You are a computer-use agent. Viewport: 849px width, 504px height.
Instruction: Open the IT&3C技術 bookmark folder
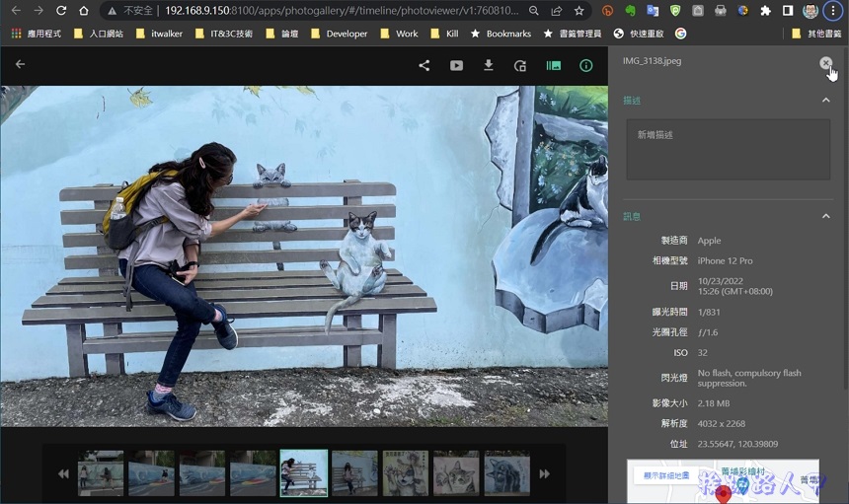pyautogui.click(x=224, y=34)
